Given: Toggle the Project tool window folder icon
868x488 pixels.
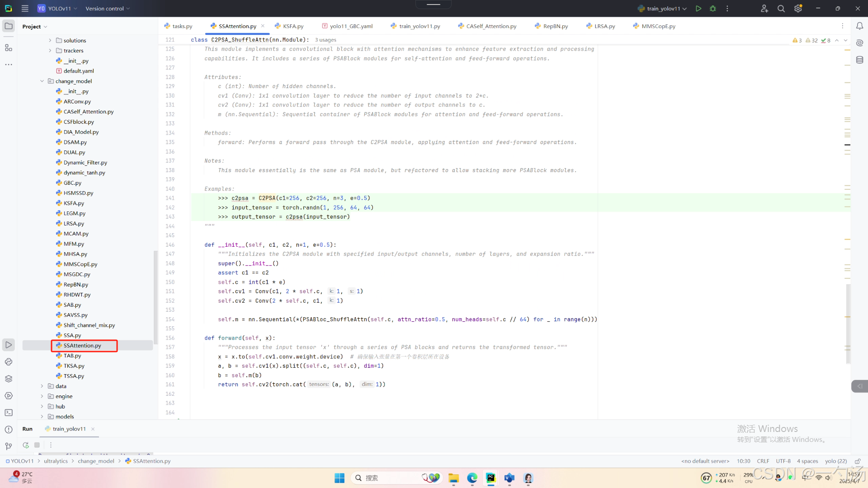Looking at the screenshot, I should coord(9,26).
